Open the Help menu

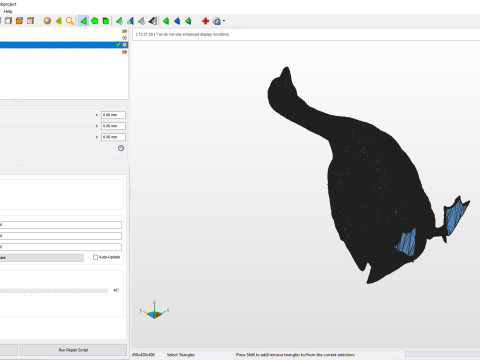tap(8, 11)
